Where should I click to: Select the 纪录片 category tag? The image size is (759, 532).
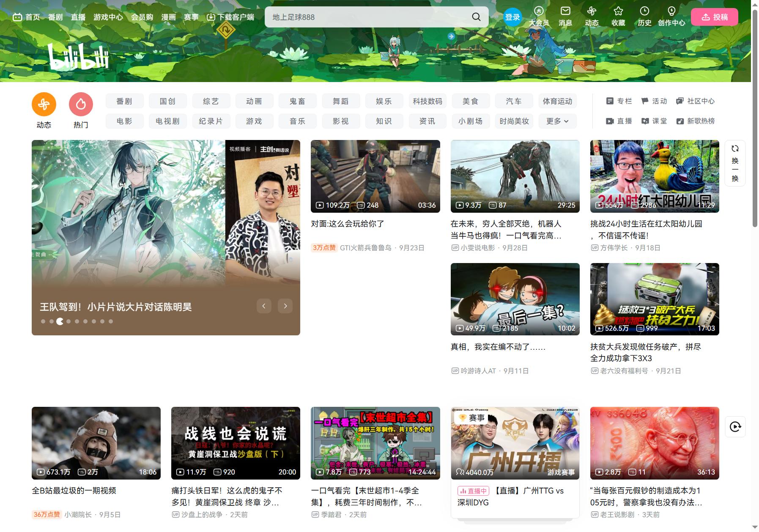click(x=211, y=121)
